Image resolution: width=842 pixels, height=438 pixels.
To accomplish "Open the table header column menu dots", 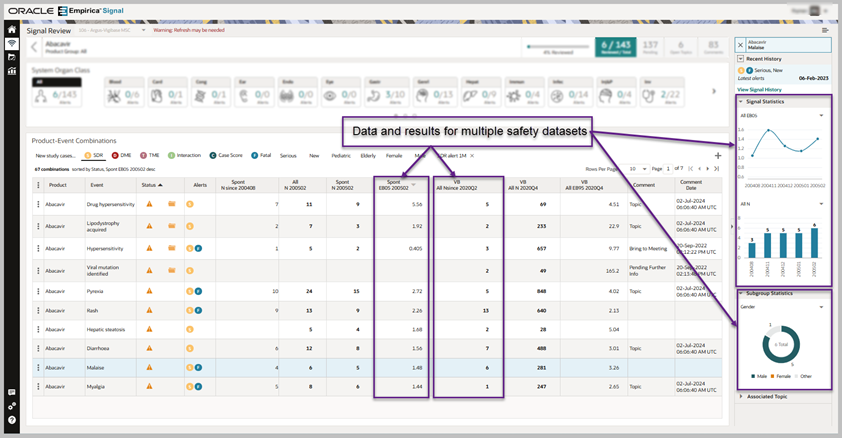I will click(38, 185).
